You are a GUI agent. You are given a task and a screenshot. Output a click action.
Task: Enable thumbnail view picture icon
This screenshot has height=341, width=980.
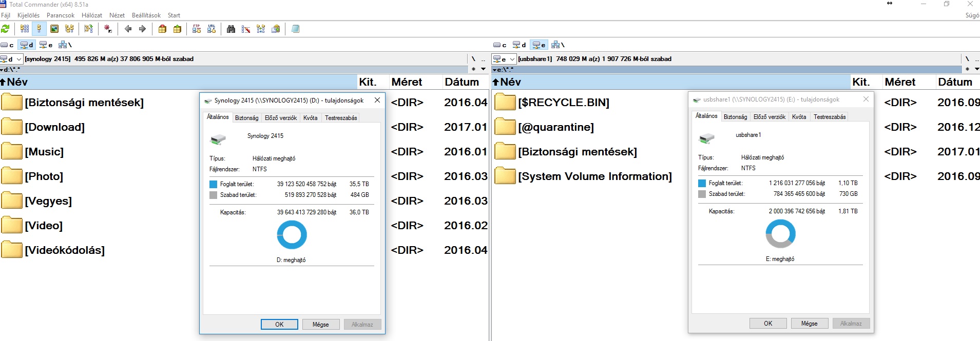[54, 29]
